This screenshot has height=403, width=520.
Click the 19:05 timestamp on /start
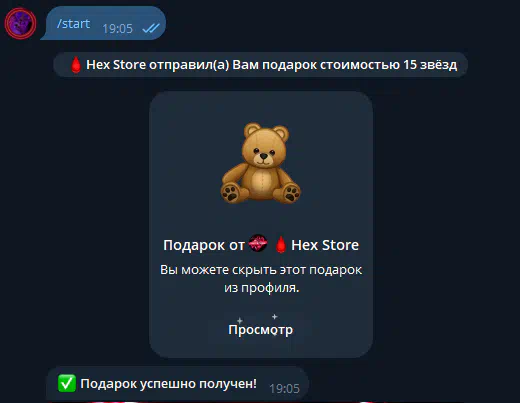117,29
